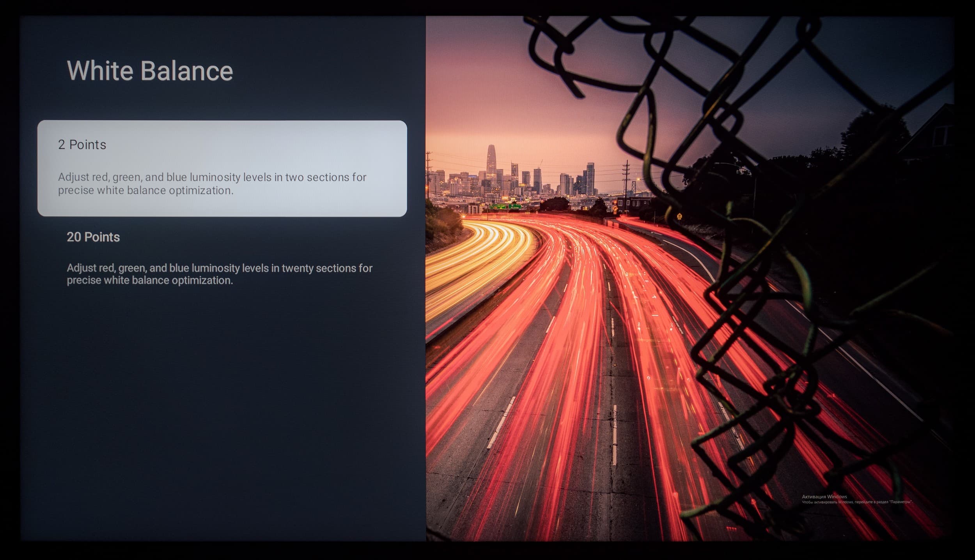Click the Windows activation Параметры hint line
The image size is (975, 560).
click(x=857, y=502)
